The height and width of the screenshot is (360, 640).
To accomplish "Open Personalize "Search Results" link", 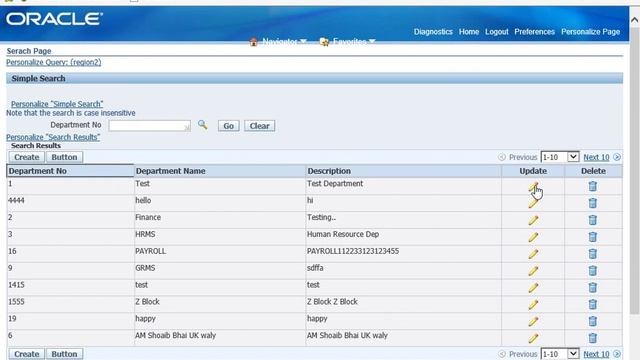I will tap(53, 137).
